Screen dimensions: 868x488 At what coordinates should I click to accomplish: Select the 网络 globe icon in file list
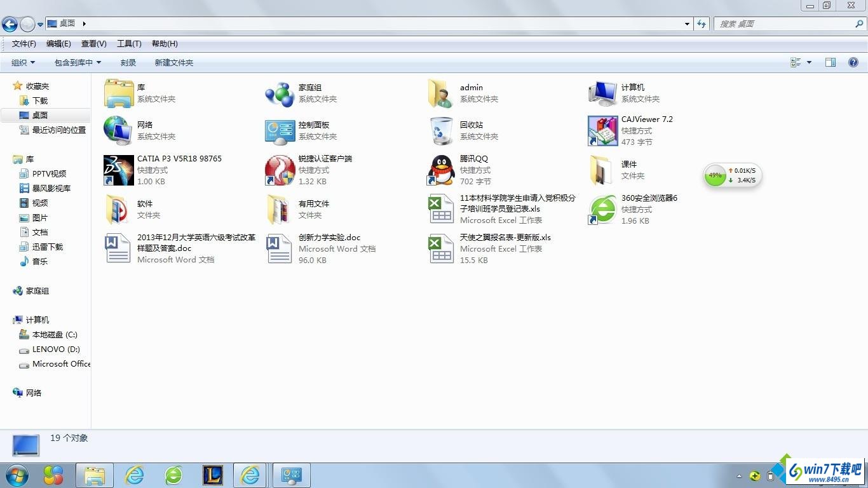(x=119, y=131)
